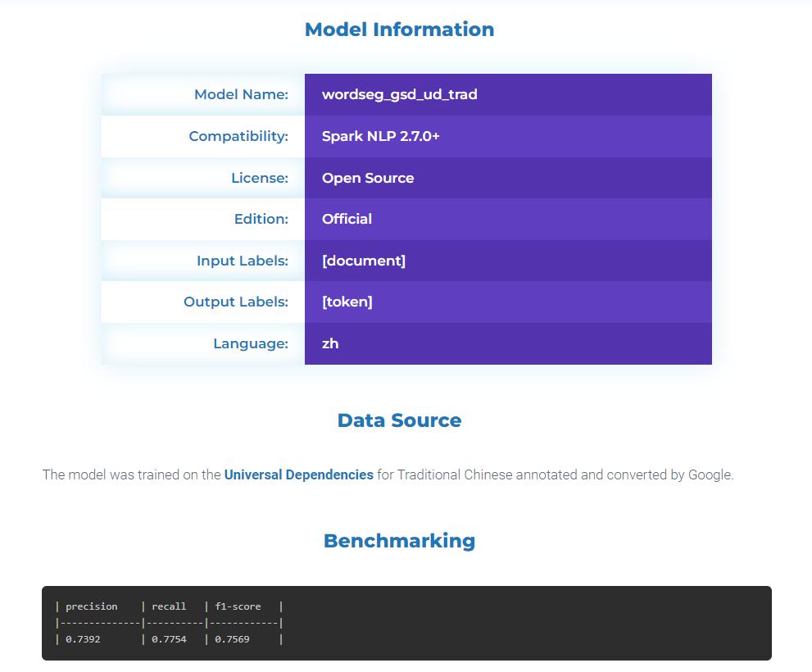Click the Language label
The image size is (812, 672).
point(251,343)
